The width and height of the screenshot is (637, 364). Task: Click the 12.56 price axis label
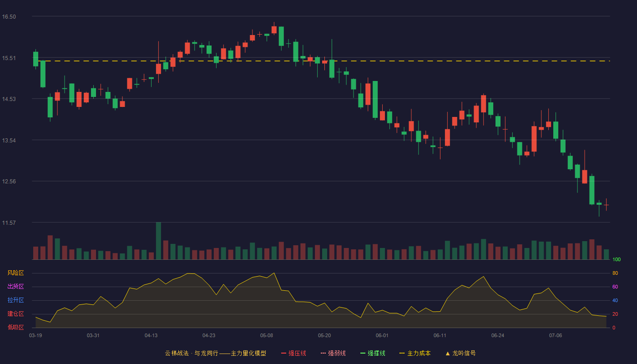[x=9, y=182]
